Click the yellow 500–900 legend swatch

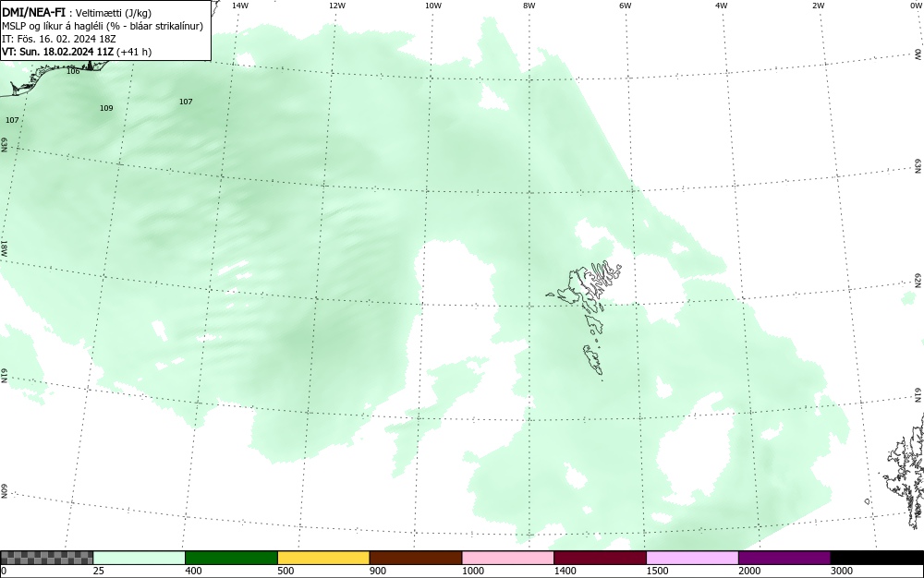coord(323,558)
